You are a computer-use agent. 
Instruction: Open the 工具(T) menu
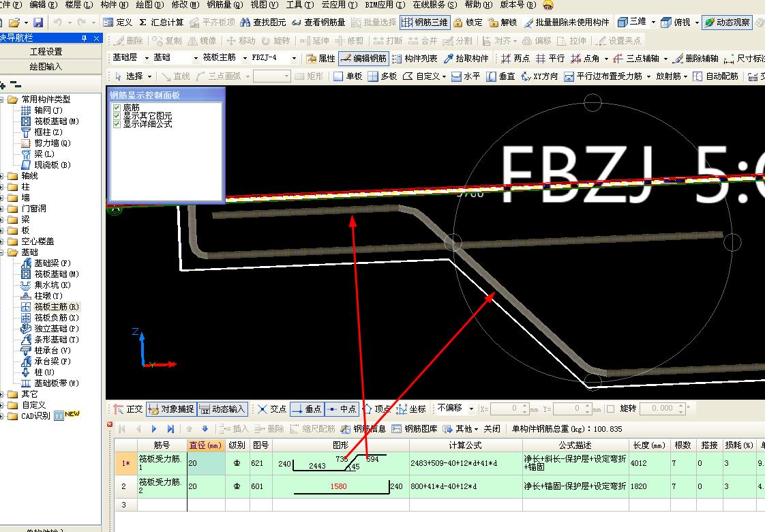point(299,5)
